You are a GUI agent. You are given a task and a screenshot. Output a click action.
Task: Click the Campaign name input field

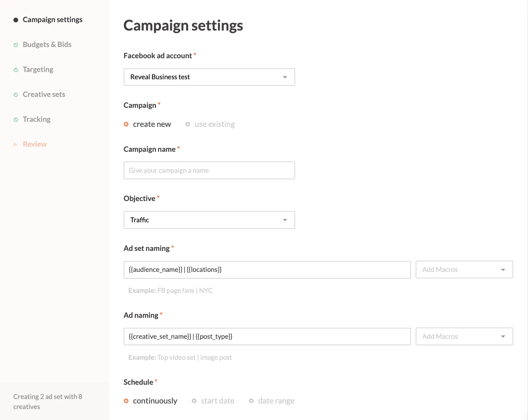point(209,170)
